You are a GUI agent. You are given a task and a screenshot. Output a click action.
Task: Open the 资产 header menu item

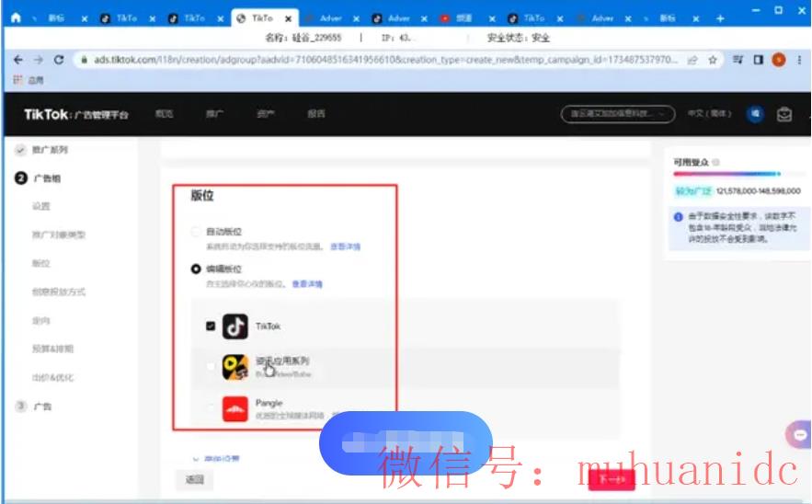click(266, 114)
